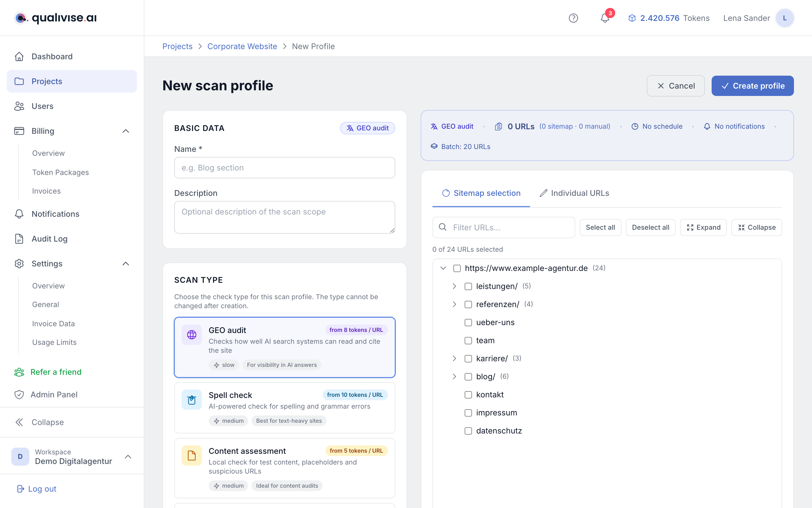The width and height of the screenshot is (812, 508).
Task: Open Usage Limits settings item
Action: tap(54, 342)
